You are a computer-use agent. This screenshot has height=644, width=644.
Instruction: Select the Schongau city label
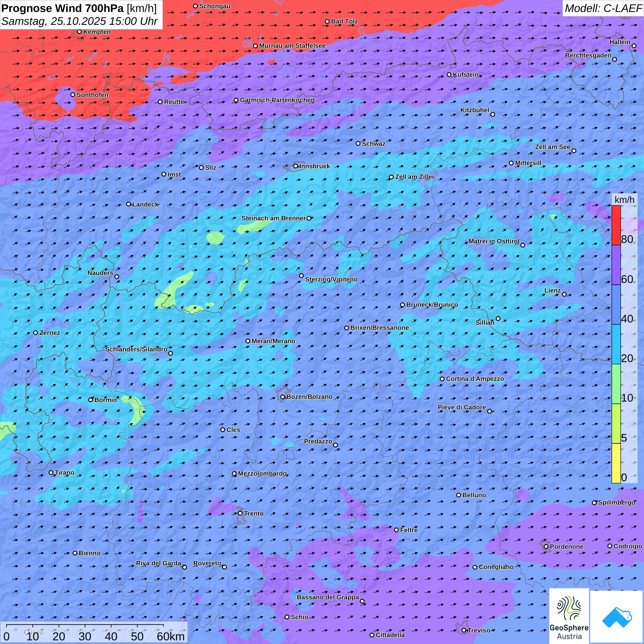[215, 6]
